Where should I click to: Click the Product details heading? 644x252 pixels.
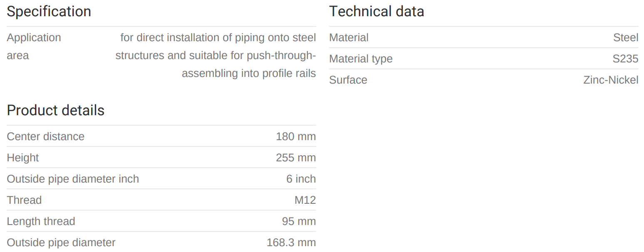coord(55,111)
